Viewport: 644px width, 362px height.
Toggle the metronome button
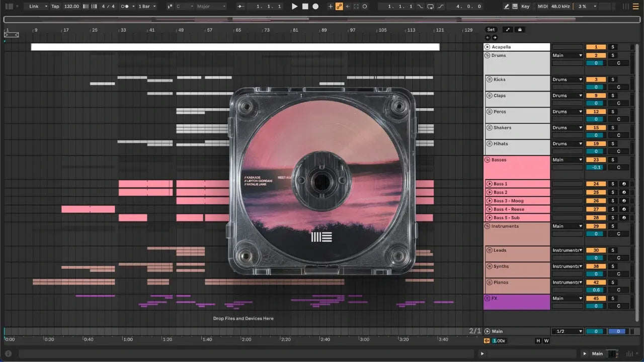click(125, 7)
